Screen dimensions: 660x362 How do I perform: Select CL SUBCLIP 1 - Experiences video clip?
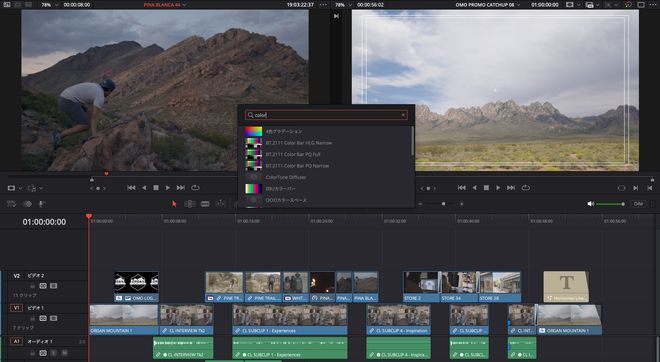(x=290, y=319)
